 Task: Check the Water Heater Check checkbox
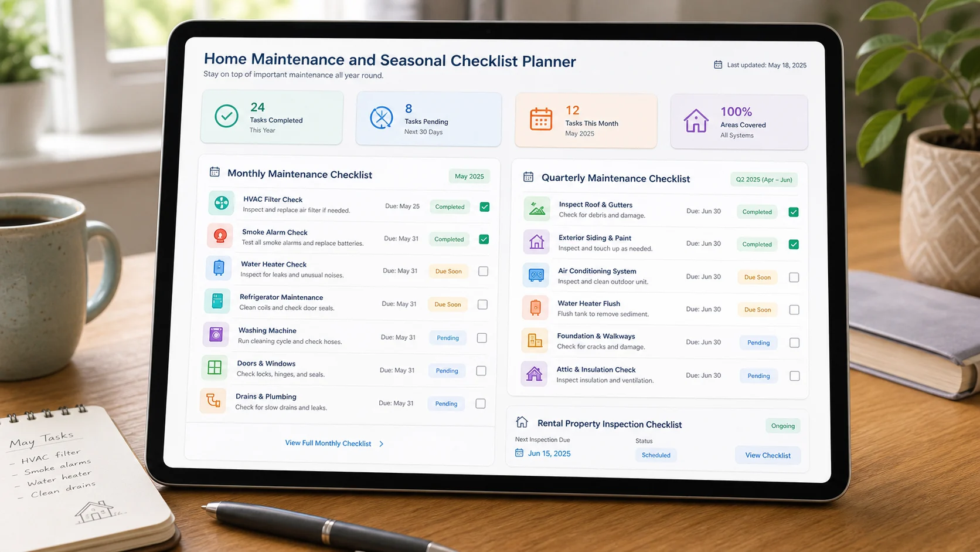pos(484,271)
